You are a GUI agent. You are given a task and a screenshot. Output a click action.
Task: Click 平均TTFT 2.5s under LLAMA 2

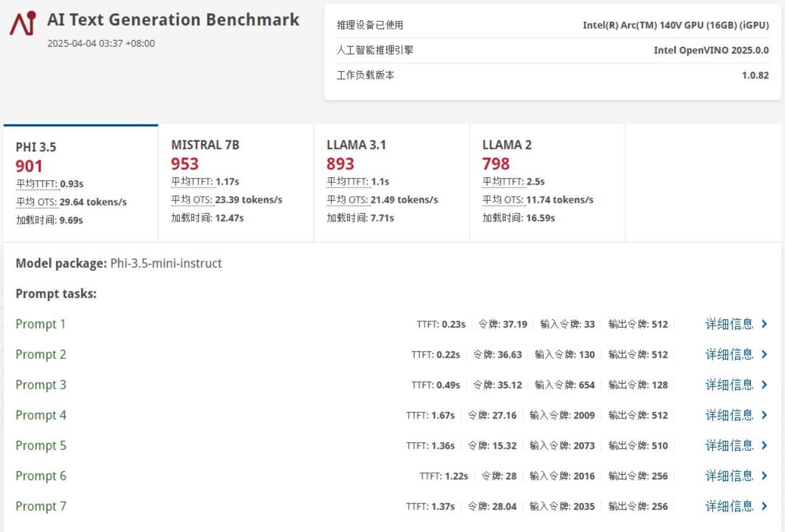point(513,182)
